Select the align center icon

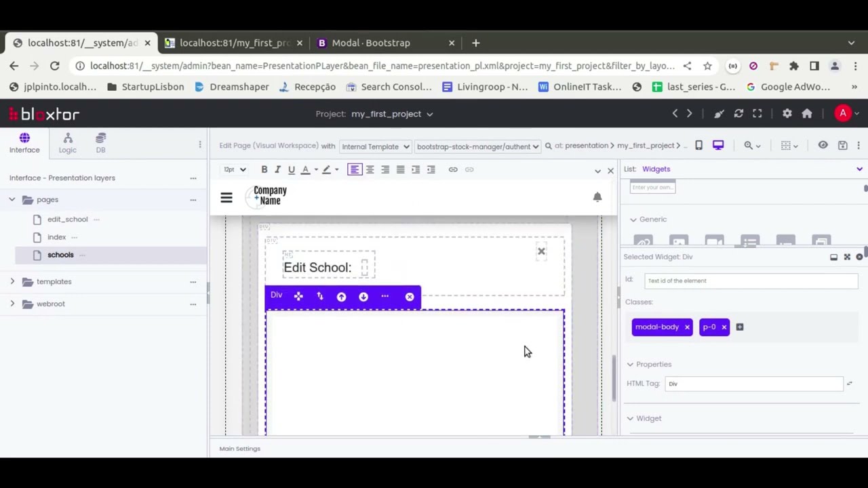click(370, 169)
